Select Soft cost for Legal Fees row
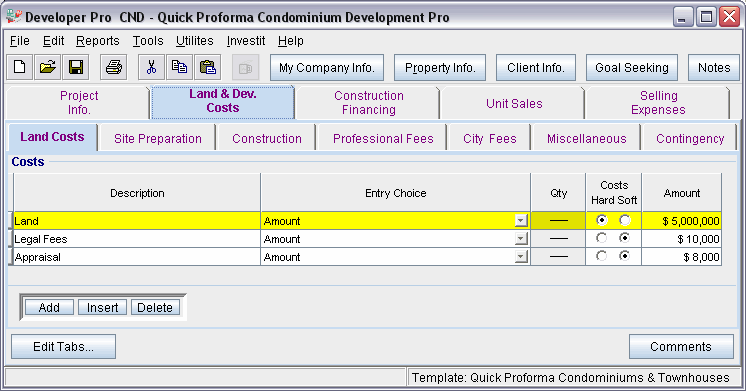 (x=625, y=238)
